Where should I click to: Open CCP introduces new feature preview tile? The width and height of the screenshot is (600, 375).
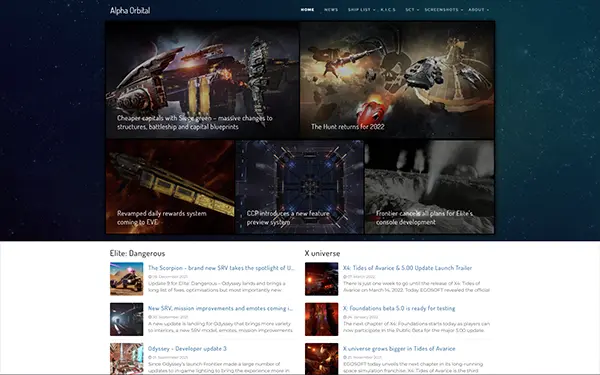300,187
